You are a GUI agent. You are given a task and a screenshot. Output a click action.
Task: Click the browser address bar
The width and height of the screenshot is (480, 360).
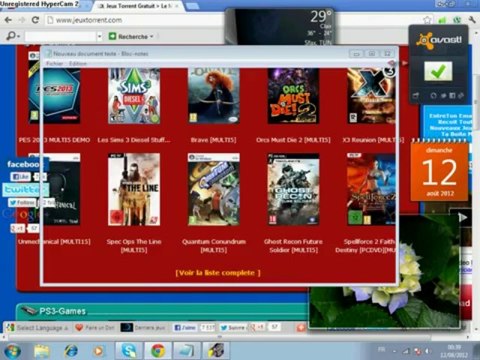233,20
